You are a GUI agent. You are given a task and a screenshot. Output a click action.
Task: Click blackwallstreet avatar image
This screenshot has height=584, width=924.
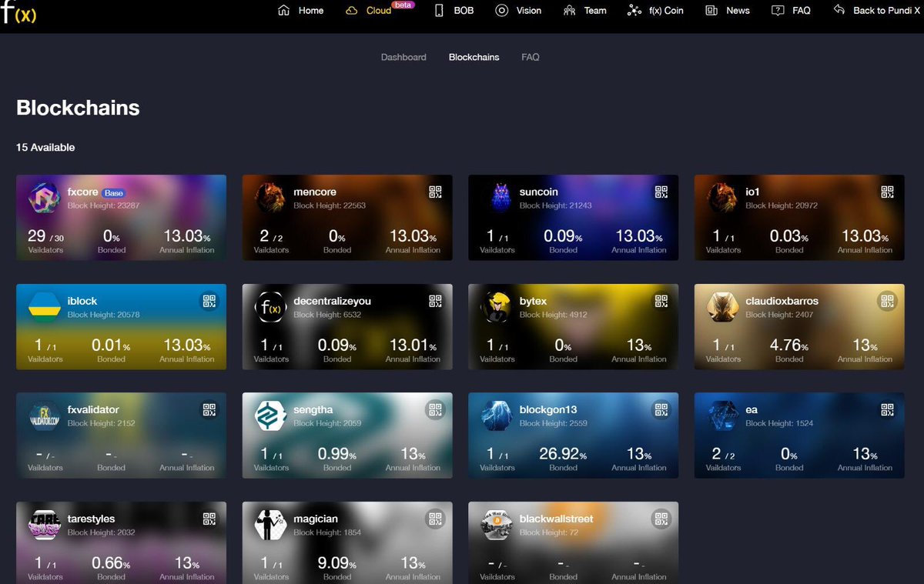click(497, 525)
